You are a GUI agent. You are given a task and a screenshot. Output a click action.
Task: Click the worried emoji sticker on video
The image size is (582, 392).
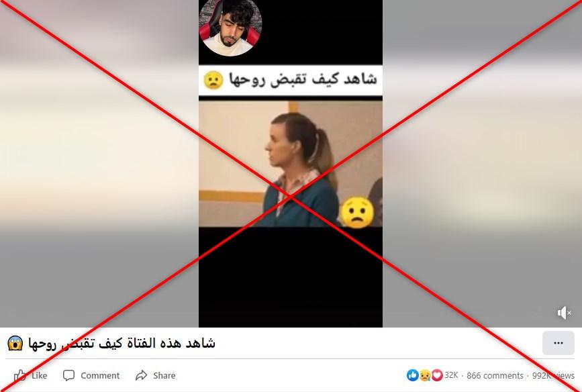(357, 212)
